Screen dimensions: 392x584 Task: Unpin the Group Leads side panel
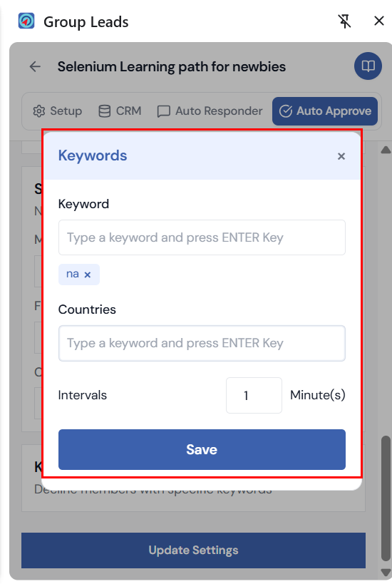[x=344, y=21]
